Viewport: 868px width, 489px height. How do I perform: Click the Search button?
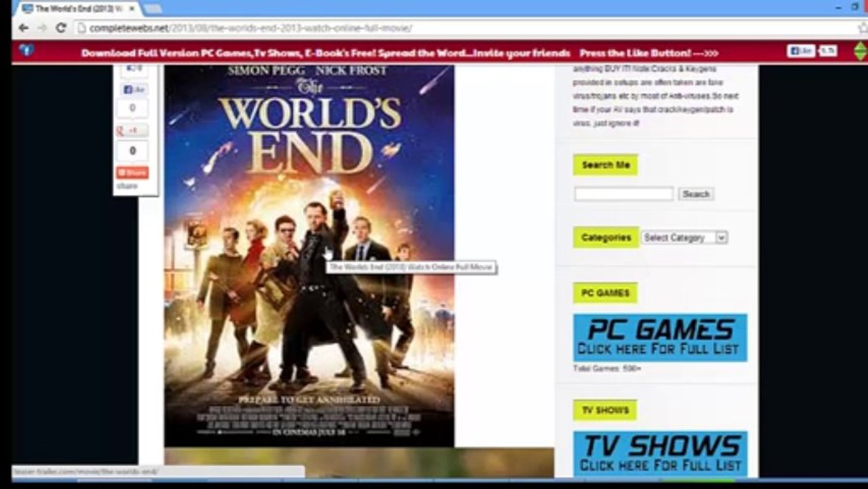click(696, 194)
